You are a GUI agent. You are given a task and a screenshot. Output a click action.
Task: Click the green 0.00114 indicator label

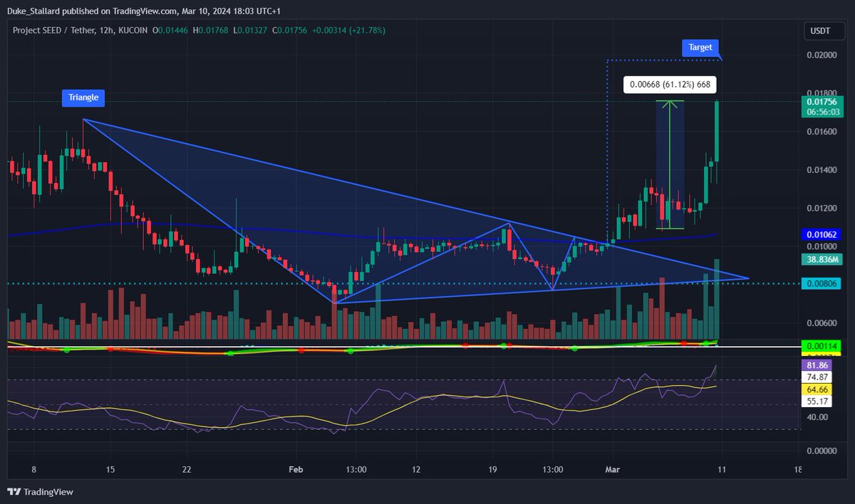(822, 345)
